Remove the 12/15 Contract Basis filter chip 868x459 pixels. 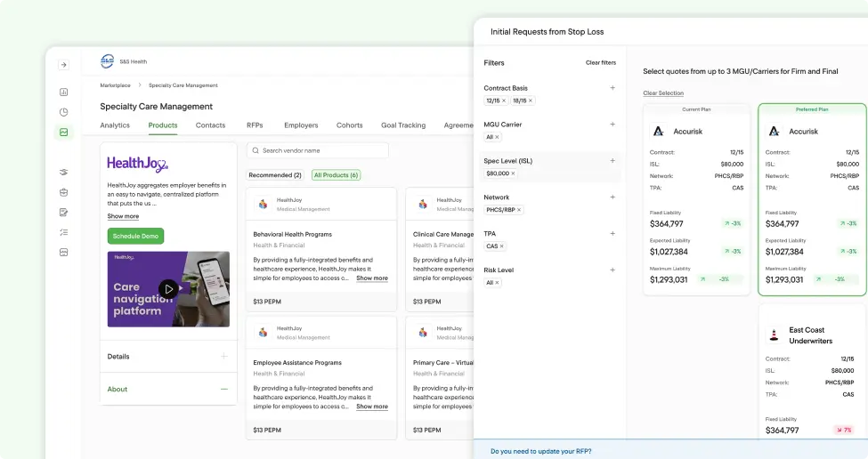pyautogui.click(x=504, y=101)
